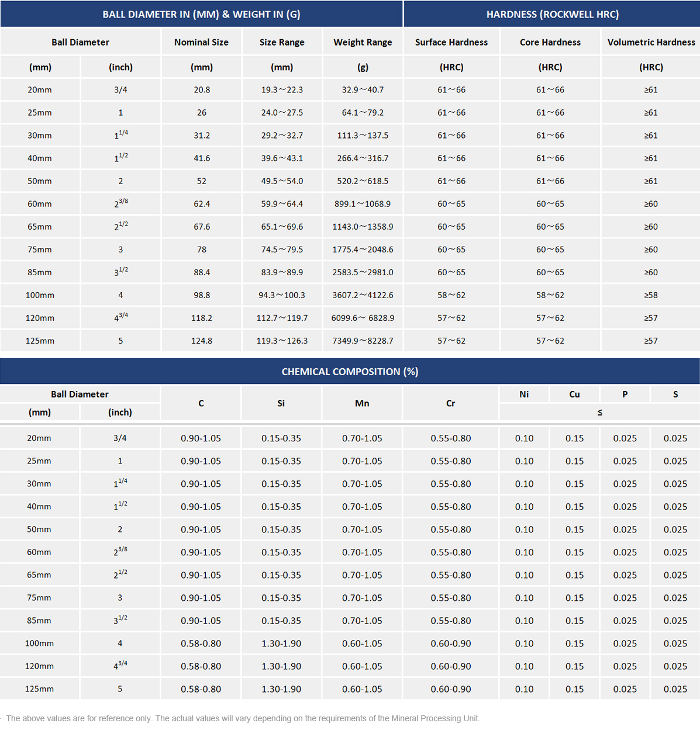Select the weight range cell 1775.4~2048.6
Viewport: 700px width, 737px height.
[x=363, y=250]
